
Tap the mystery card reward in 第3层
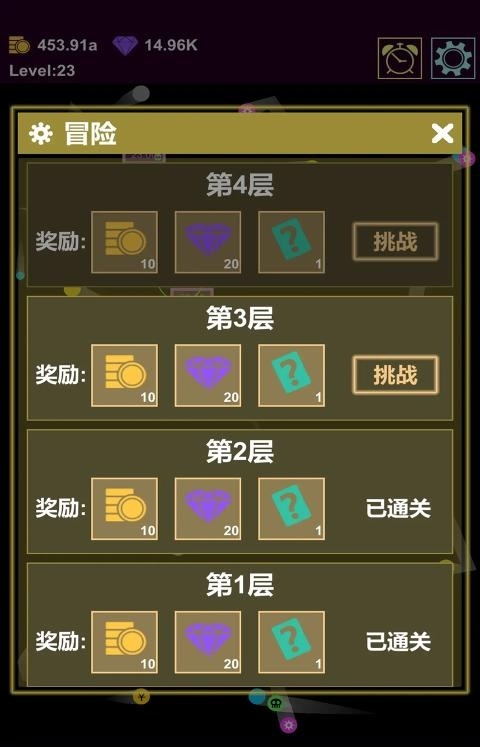[x=291, y=375]
